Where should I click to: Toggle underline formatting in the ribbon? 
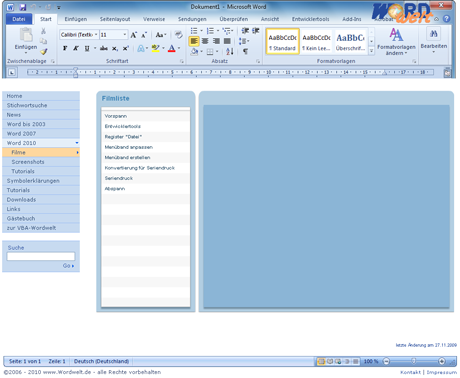pyautogui.click(x=87, y=48)
